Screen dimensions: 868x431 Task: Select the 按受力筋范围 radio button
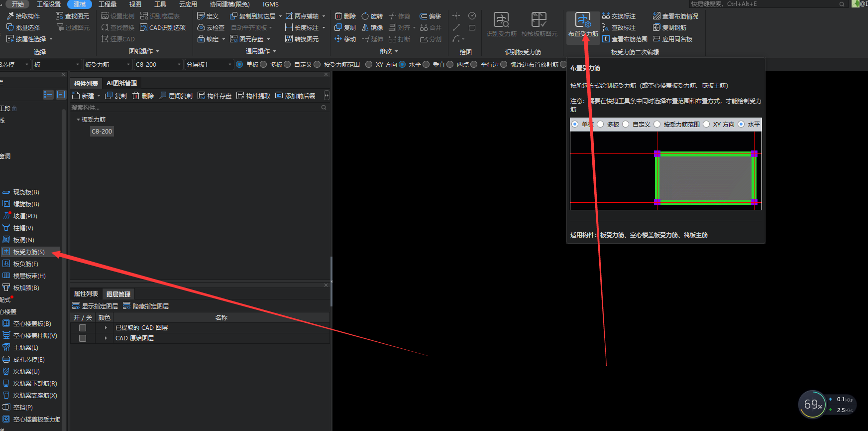tap(318, 64)
